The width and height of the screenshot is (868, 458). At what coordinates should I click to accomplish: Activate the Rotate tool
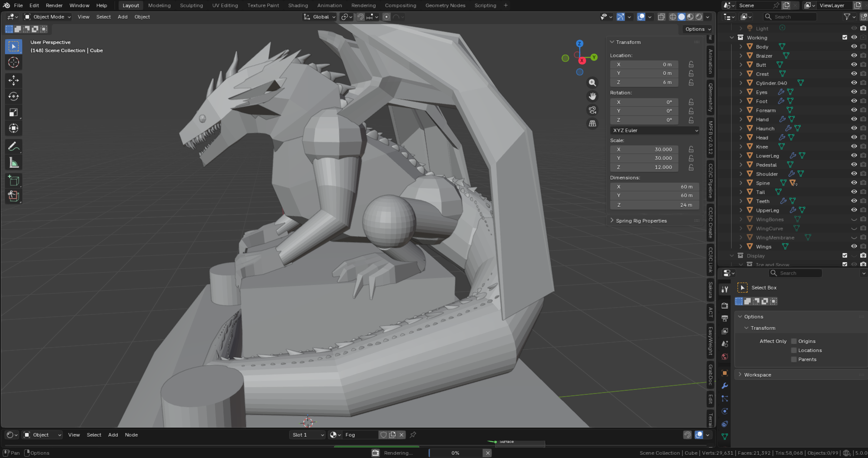pyautogui.click(x=14, y=96)
